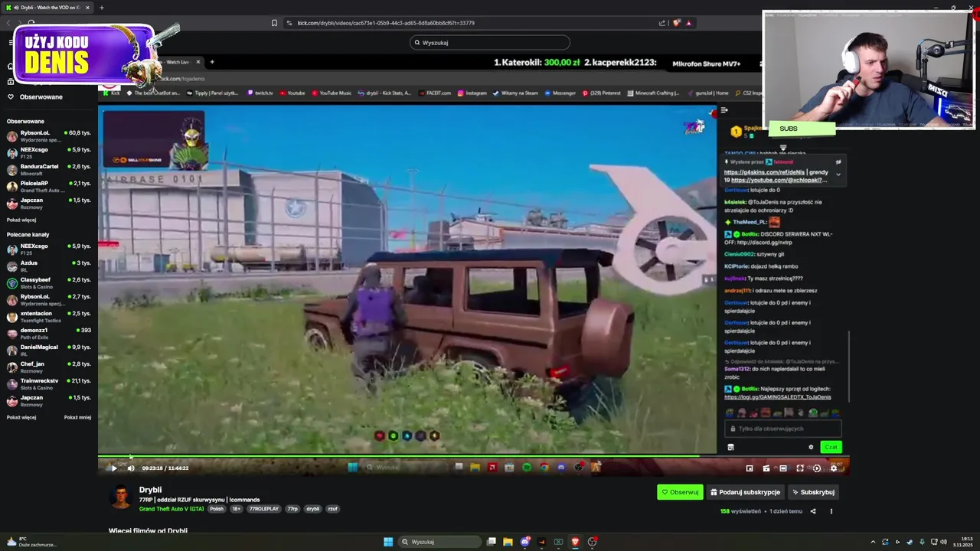Click in-stream green Czat send button

831,448
